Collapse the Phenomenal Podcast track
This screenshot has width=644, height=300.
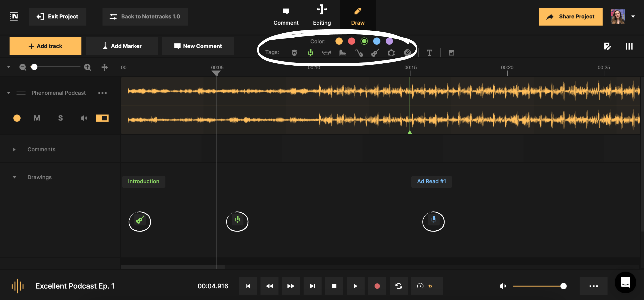coord(9,93)
